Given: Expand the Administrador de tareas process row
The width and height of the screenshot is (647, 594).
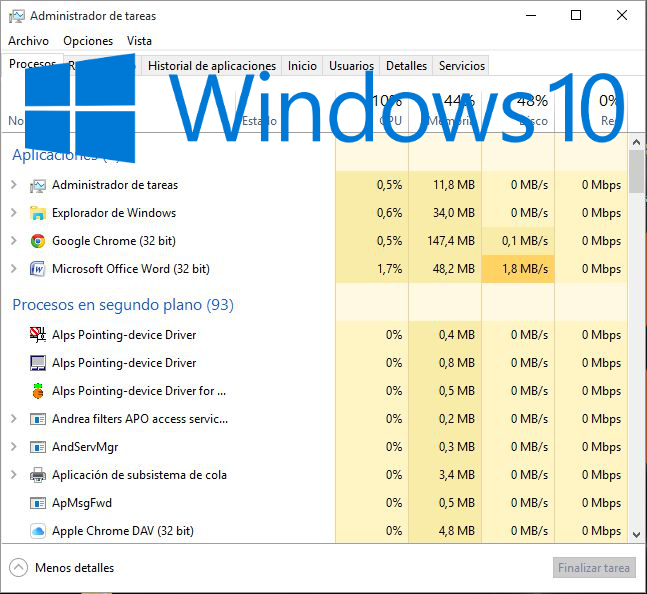Looking at the screenshot, I should click(x=14, y=185).
